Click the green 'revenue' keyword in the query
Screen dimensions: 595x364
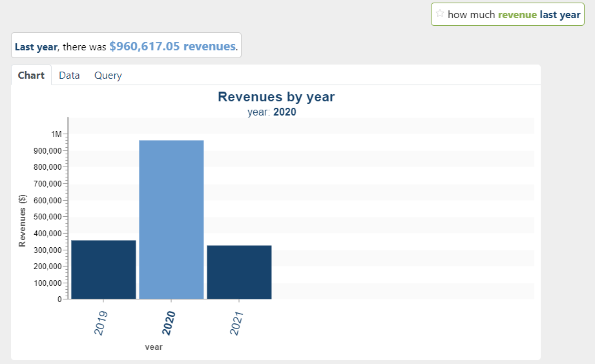point(517,14)
